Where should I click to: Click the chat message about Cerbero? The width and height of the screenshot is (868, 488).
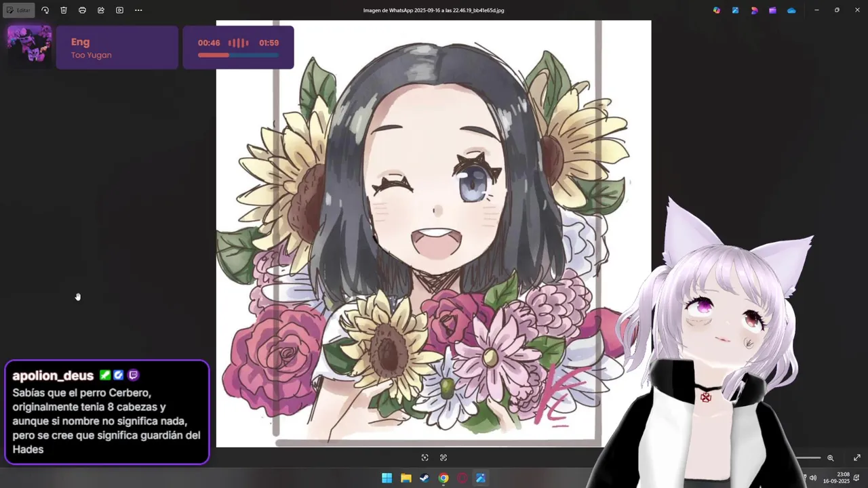106,421
